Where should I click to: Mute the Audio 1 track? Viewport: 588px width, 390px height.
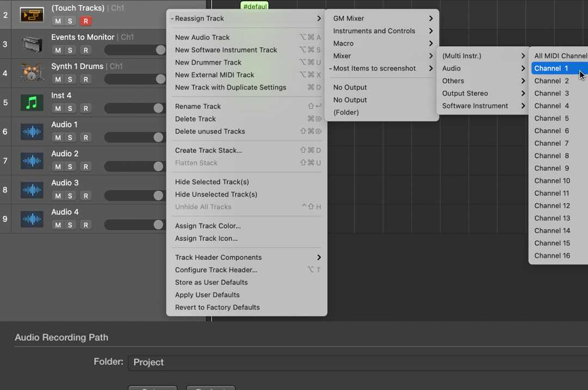click(58, 138)
